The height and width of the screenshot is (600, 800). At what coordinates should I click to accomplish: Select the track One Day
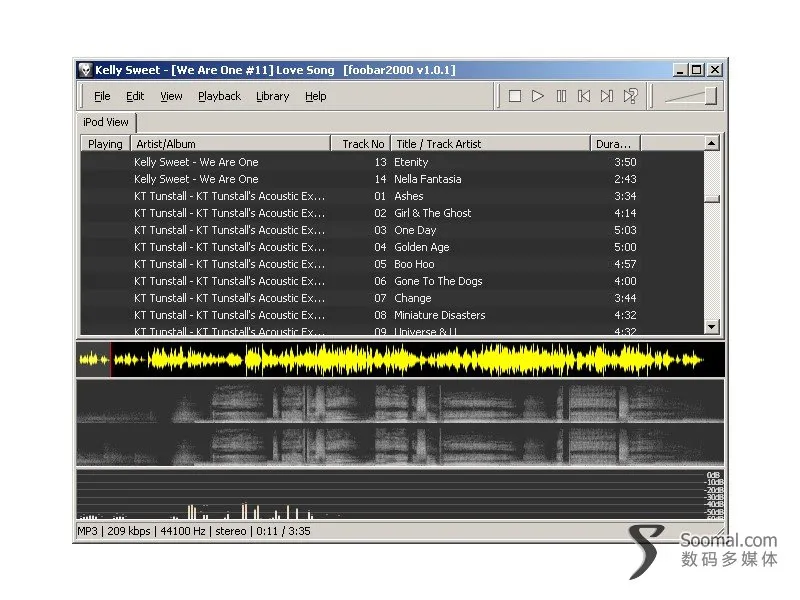tap(415, 230)
